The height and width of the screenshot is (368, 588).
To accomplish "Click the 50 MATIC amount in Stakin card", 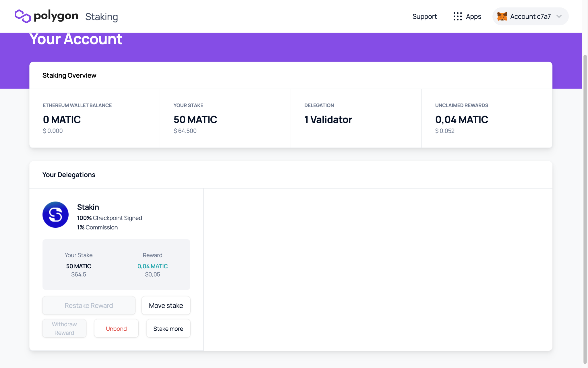I will tap(79, 266).
